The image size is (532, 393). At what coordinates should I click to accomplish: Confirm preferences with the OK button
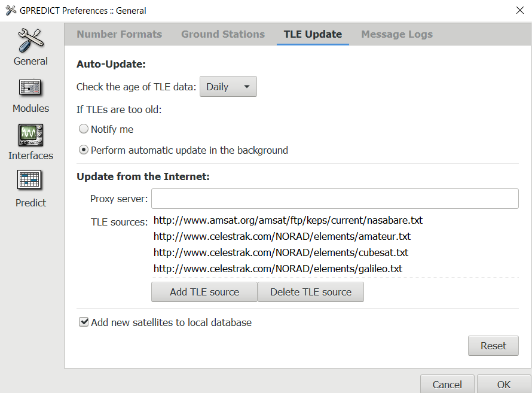504,385
